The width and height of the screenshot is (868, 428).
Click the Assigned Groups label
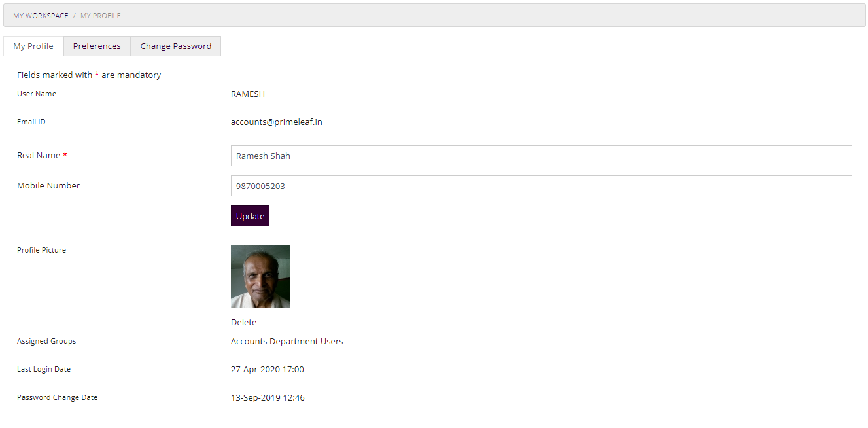coord(46,340)
